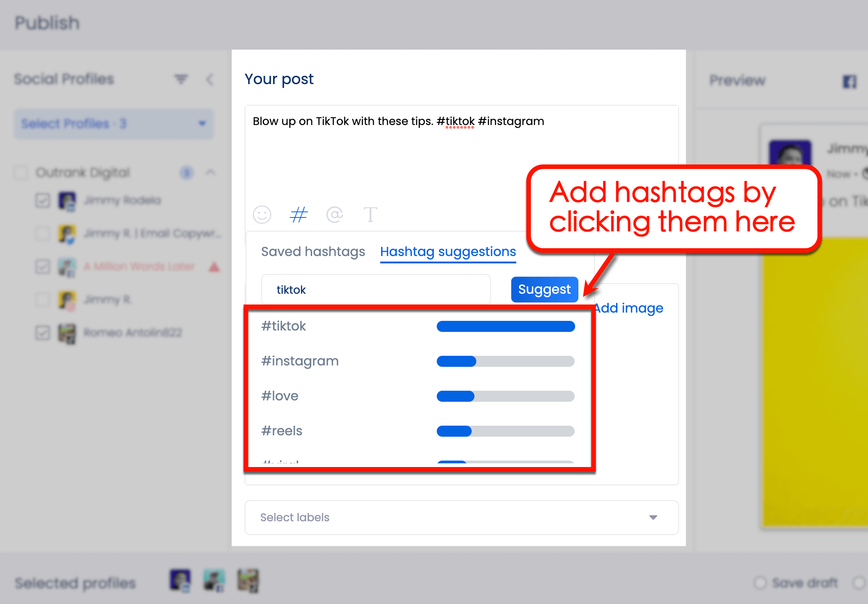
Task: Select the hashtag insertion icon
Action: coord(298,214)
